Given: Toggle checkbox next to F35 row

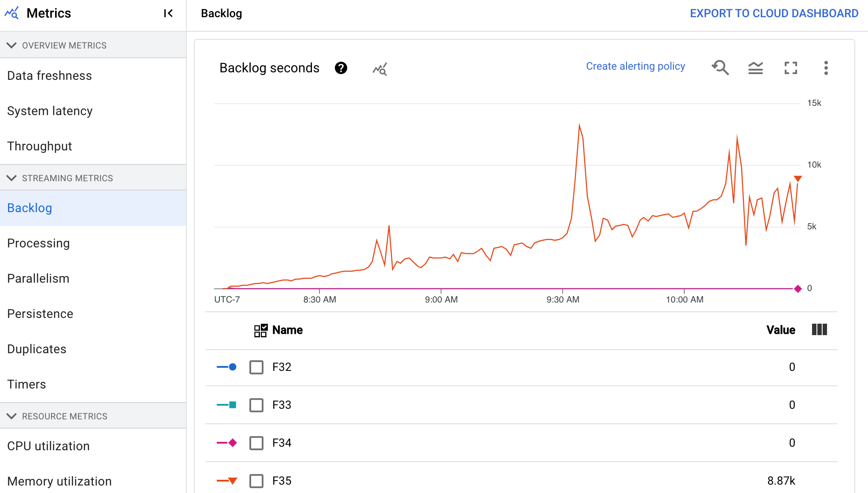Looking at the screenshot, I should (x=256, y=481).
